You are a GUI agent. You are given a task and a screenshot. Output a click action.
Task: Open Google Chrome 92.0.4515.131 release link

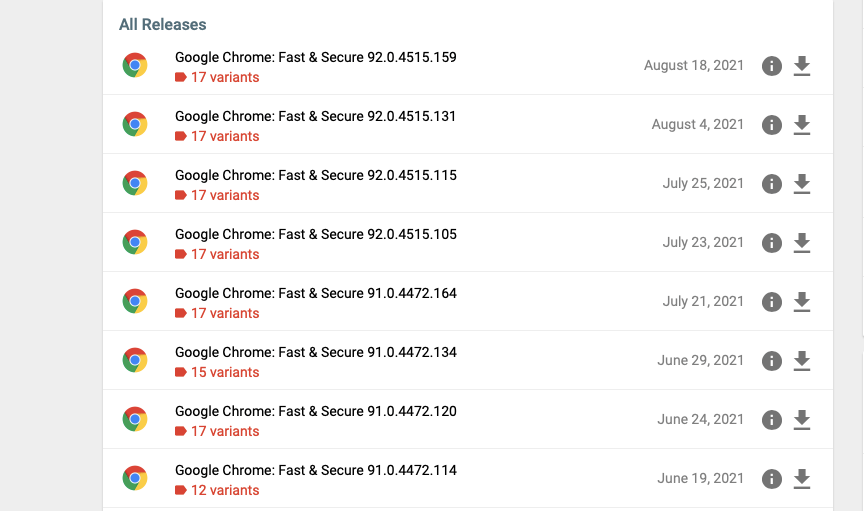(316, 116)
